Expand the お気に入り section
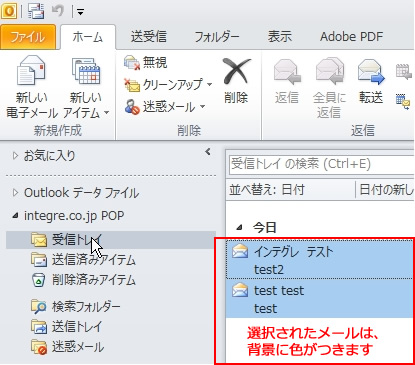The height and width of the screenshot is (365, 415). tap(15, 155)
